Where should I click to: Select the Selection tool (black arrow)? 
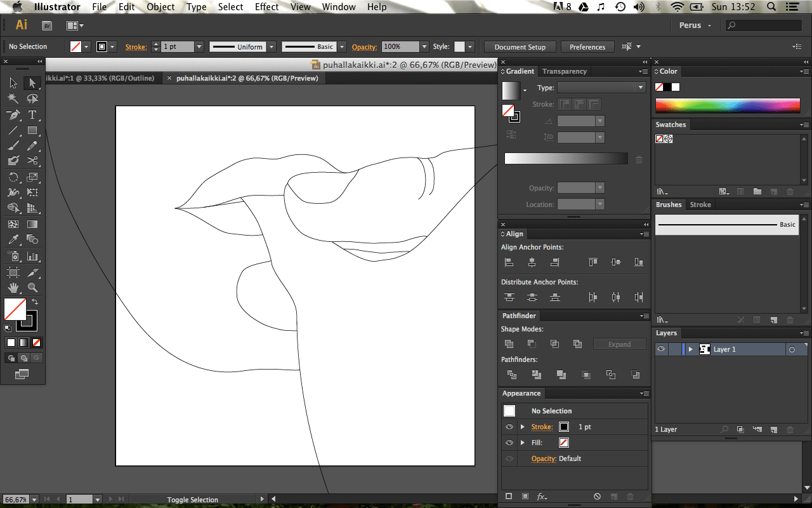tap(13, 83)
